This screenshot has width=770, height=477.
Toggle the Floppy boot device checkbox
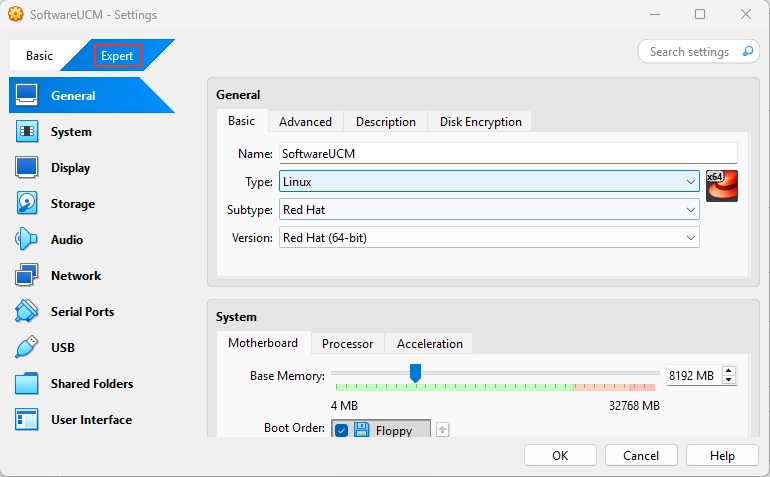tap(341, 430)
